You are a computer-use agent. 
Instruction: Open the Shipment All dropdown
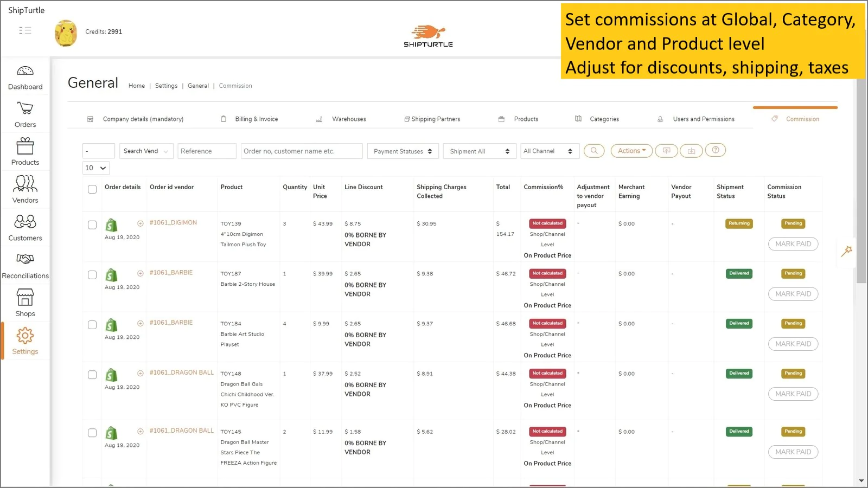(479, 151)
